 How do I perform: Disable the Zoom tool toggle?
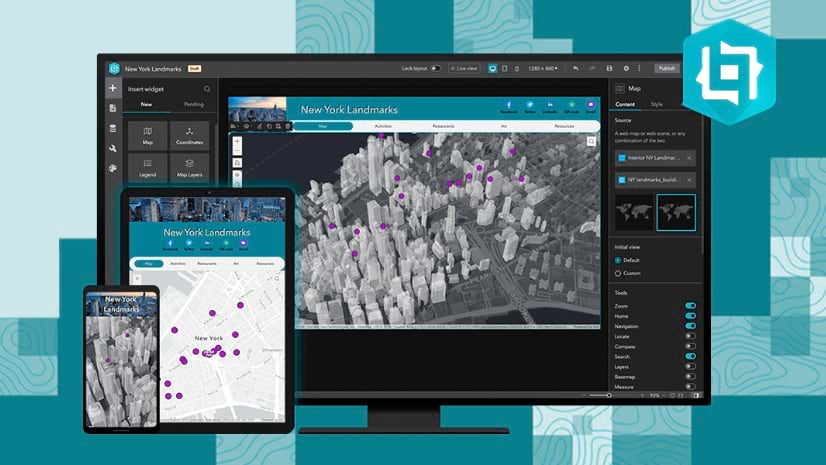(690, 305)
